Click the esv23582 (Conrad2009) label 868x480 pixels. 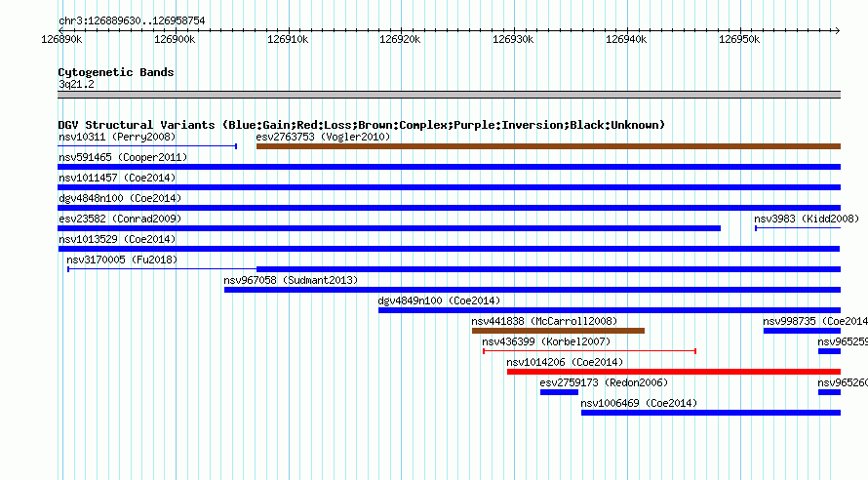coord(120,219)
